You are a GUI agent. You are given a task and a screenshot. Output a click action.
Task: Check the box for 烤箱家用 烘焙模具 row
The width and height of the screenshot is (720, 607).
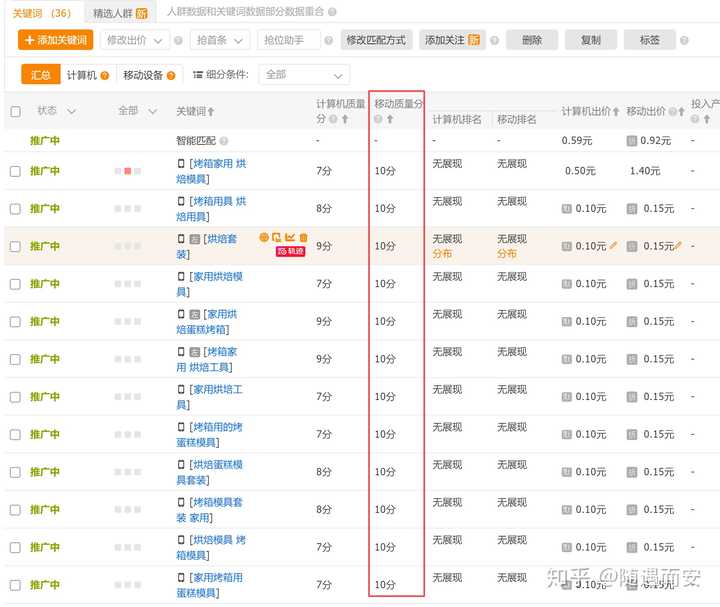[x=16, y=171]
